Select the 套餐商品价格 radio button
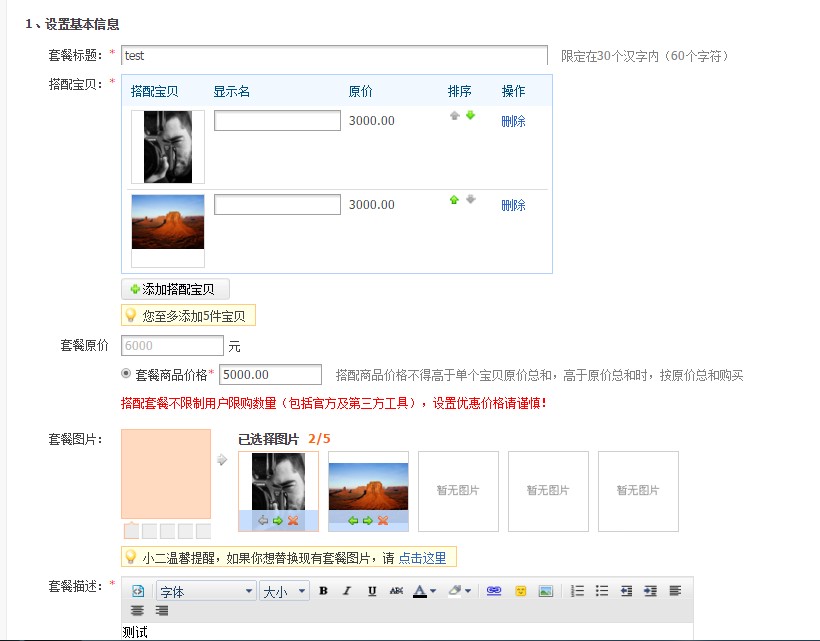Image resolution: width=820 pixels, height=641 pixels. (x=126, y=374)
